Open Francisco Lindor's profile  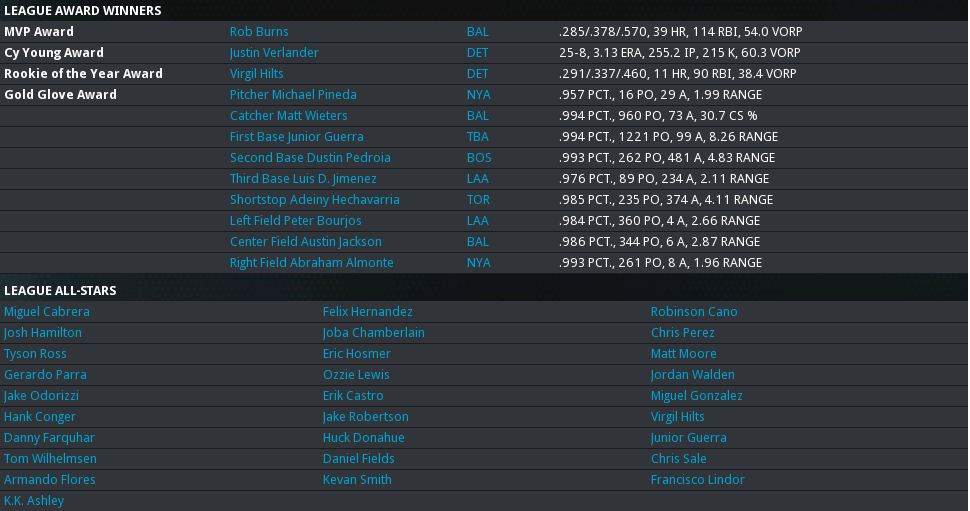click(697, 480)
